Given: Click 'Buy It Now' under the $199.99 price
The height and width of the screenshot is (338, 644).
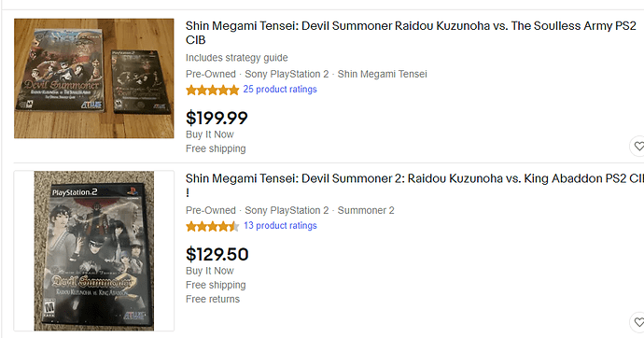Looking at the screenshot, I should click(x=210, y=134).
